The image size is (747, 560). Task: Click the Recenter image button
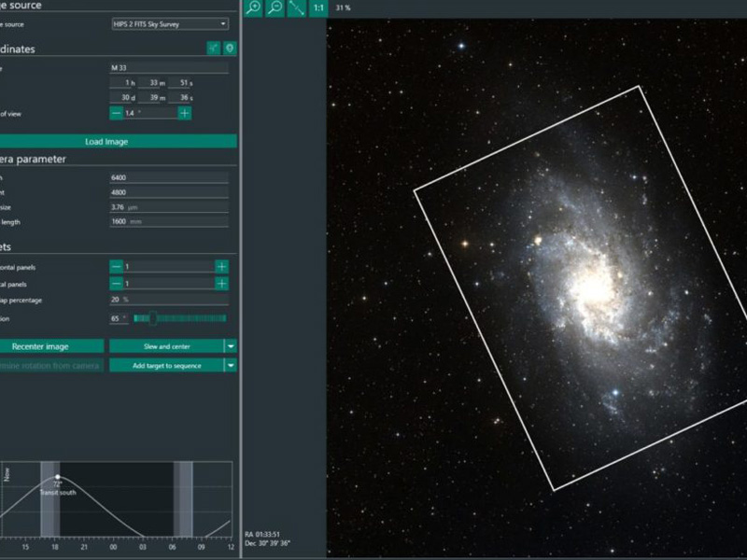point(51,346)
